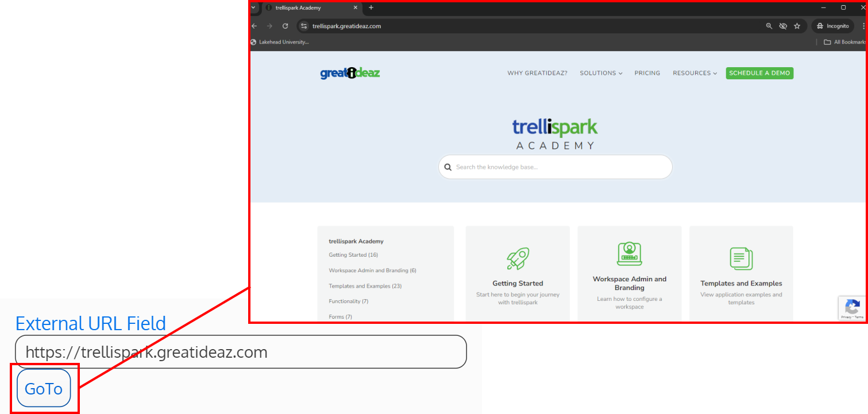Bookmark this page with the star icon
Image resolution: width=868 pixels, height=414 pixels.
coord(797,26)
